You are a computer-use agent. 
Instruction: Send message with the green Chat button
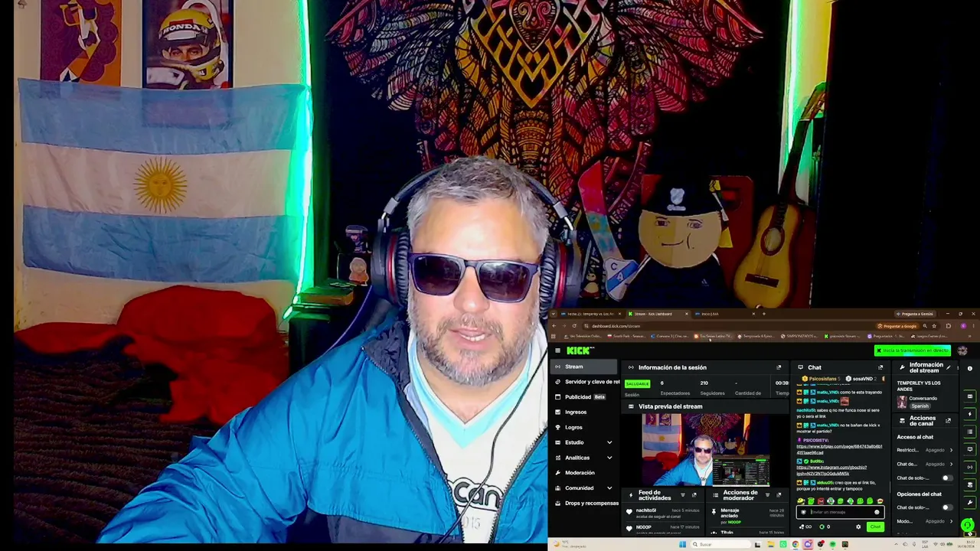875,527
